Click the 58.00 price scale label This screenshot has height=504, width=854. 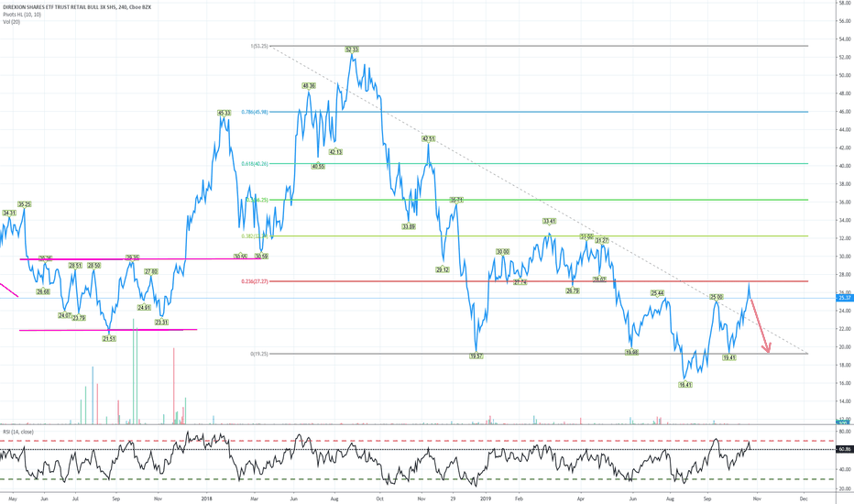[x=844, y=3]
